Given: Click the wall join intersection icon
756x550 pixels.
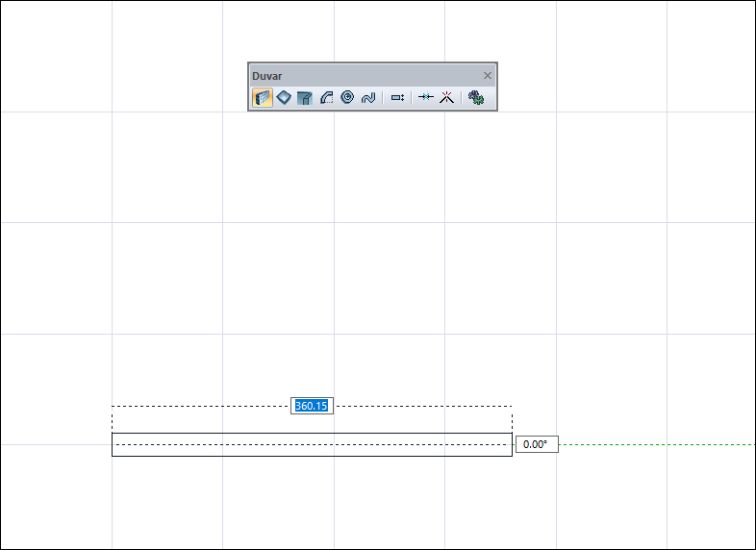Looking at the screenshot, I should pos(426,97).
